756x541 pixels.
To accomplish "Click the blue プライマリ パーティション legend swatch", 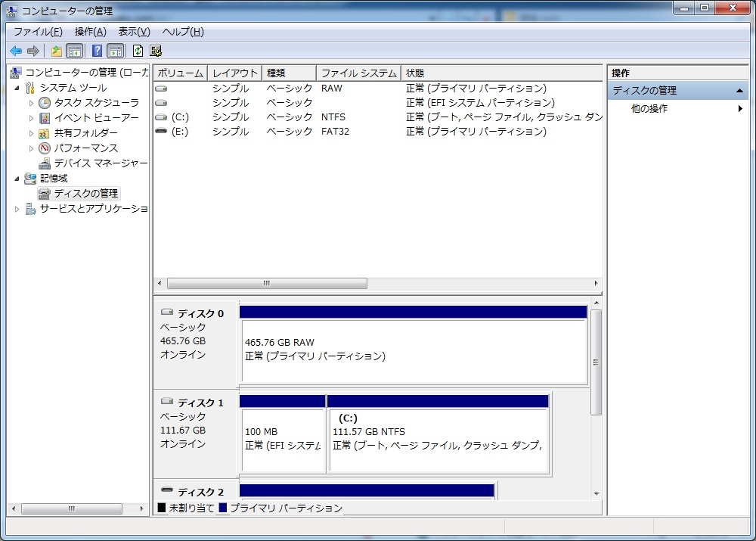I will (x=223, y=508).
